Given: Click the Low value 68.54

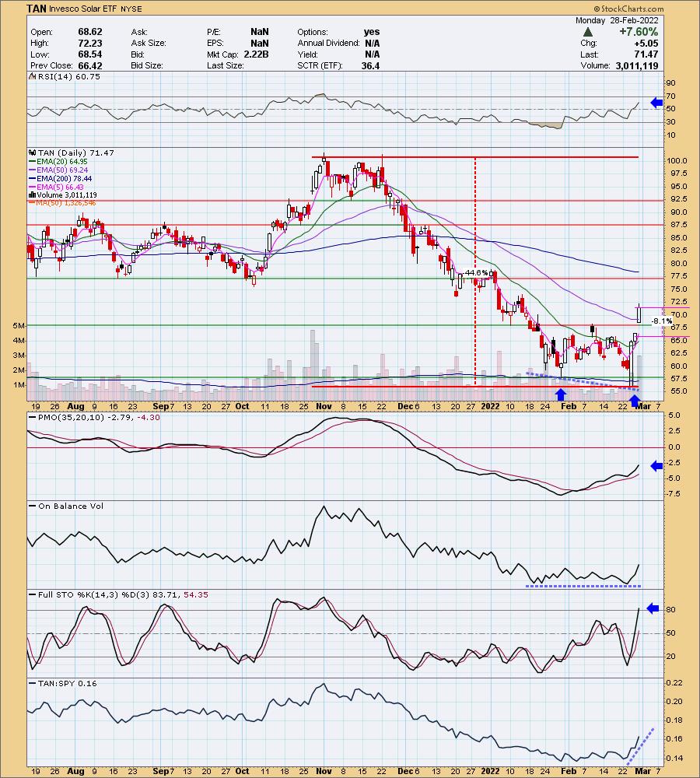Looking at the screenshot, I should pyautogui.click(x=89, y=54).
